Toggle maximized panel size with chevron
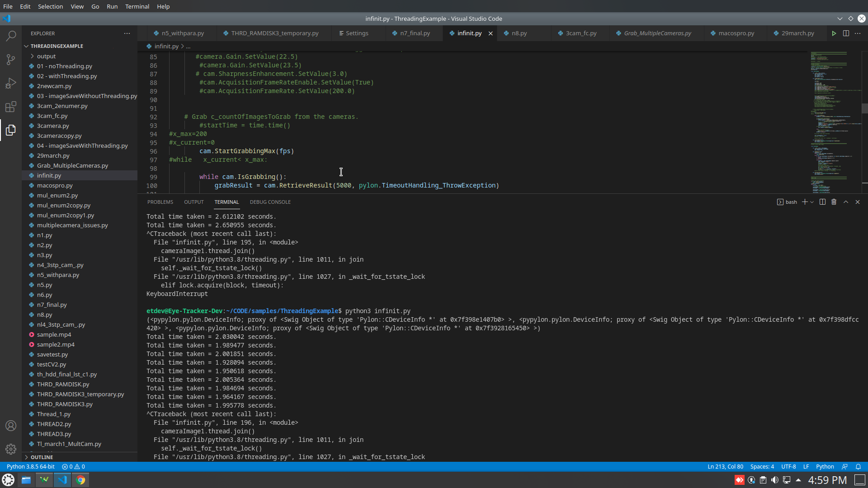 pyautogui.click(x=846, y=202)
